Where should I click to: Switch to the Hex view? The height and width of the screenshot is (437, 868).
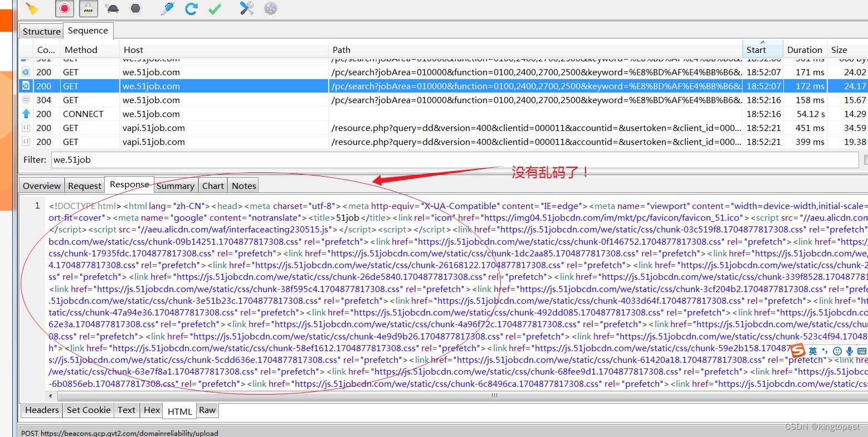pyautogui.click(x=152, y=410)
